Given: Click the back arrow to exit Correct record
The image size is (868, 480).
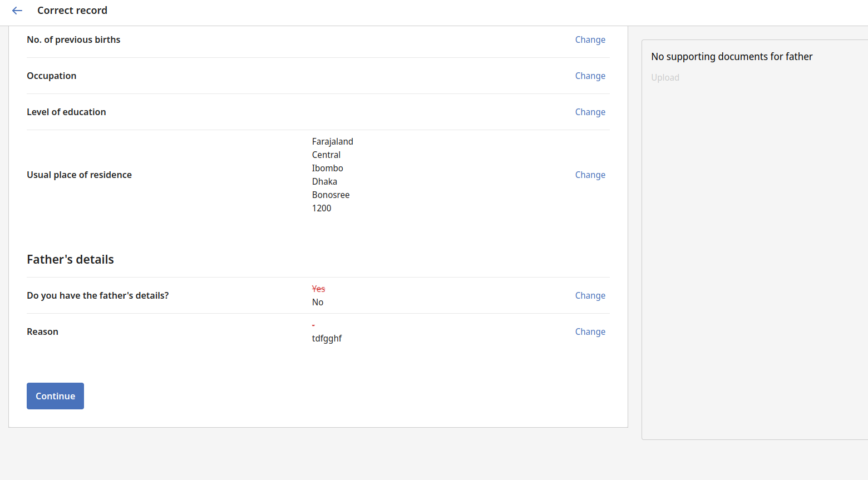Looking at the screenshot, I should [x=17, y=11].
